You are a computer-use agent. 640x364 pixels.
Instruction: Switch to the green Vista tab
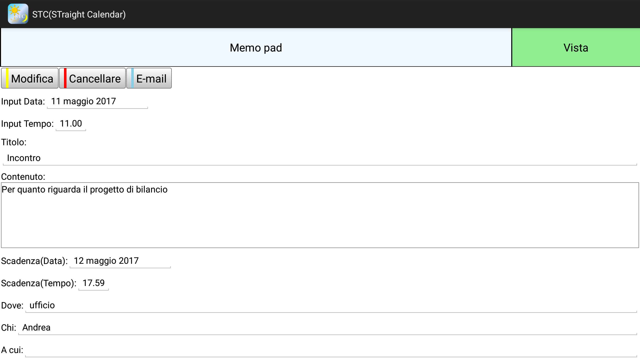[x=576, y=47]
